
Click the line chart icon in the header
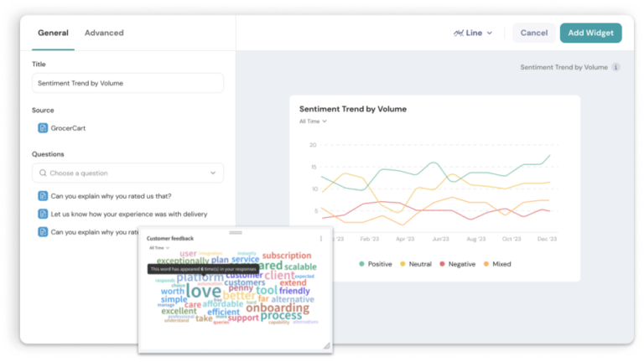click(x=458, y=33)
